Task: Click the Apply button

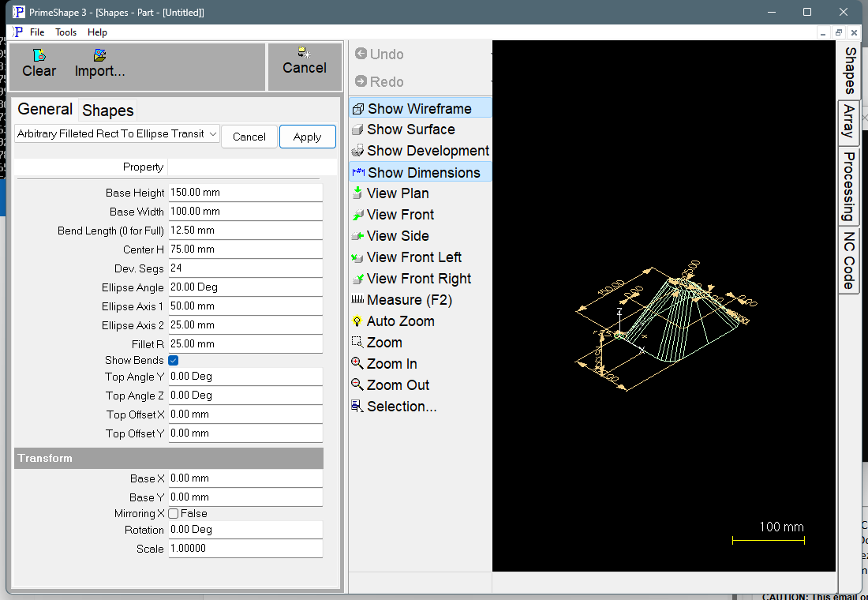Action: [307, 137]
